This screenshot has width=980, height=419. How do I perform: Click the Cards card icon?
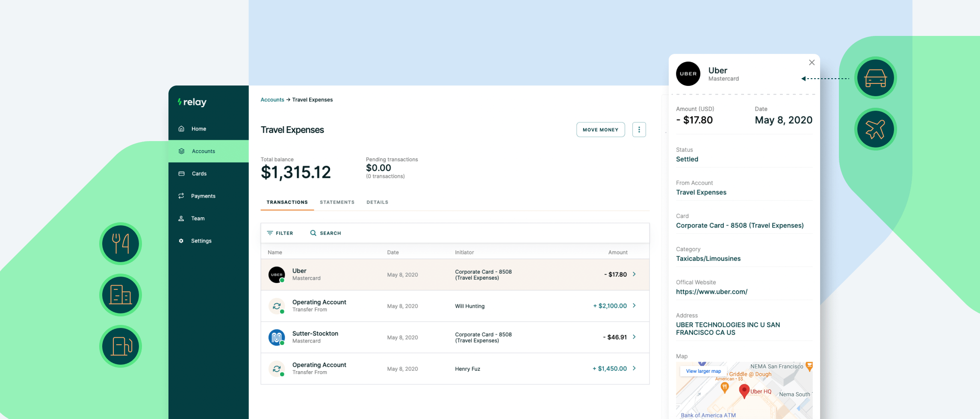click(x=181, y=174)
